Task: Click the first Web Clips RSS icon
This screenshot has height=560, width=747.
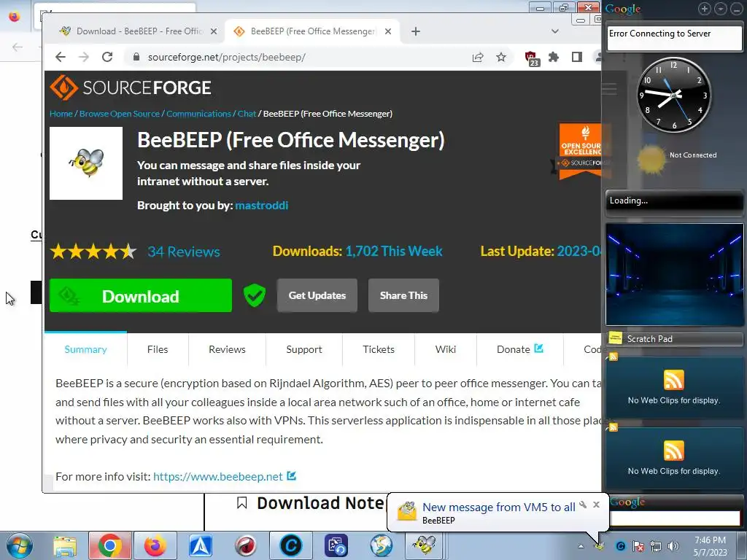Action: [673, 380]
